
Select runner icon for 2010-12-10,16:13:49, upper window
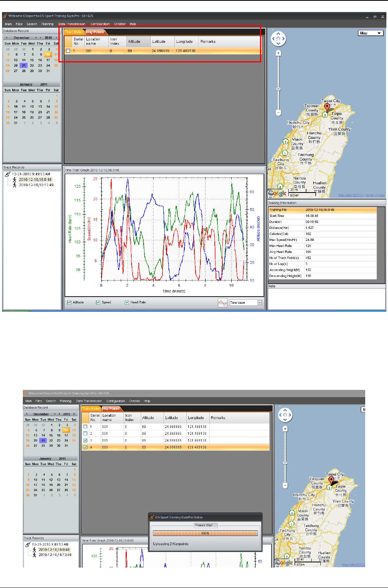(15, 185)
